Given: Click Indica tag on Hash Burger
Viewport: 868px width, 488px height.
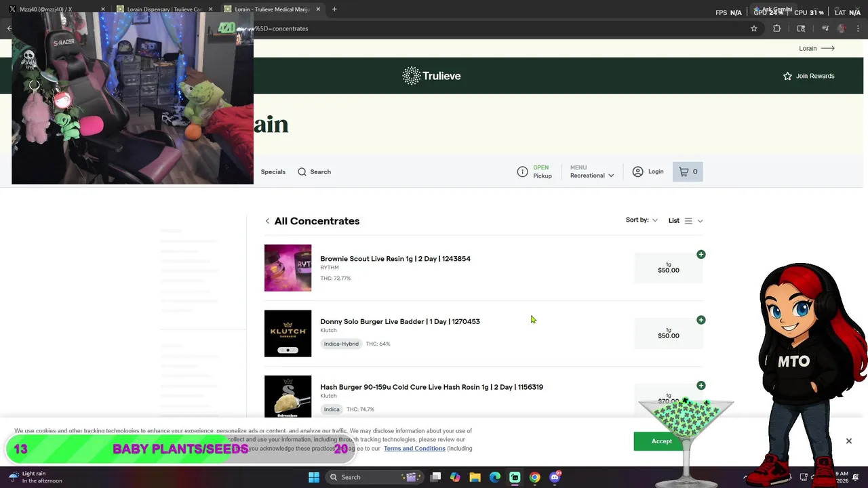Looking at the screenshot, I should pos(332,409).
